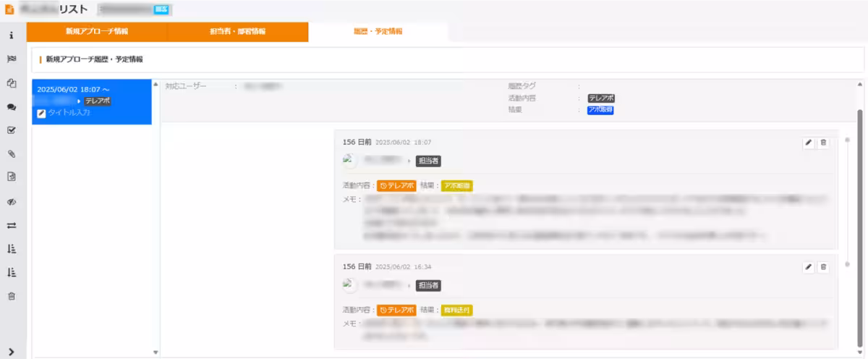Image resolution: width=868 pixels, height=359 pixels.
Task: Click the exchange arrows sidebar icon
Action: pos(11,225)
